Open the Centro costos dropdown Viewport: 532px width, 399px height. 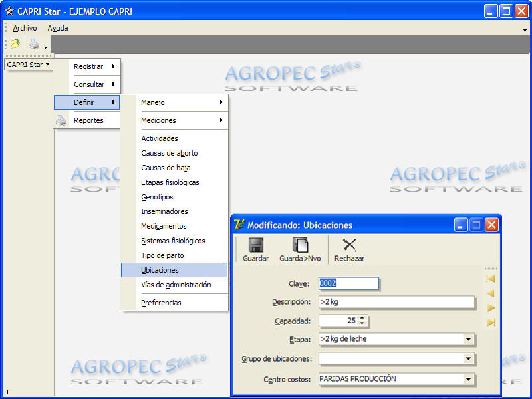(468, 379)
